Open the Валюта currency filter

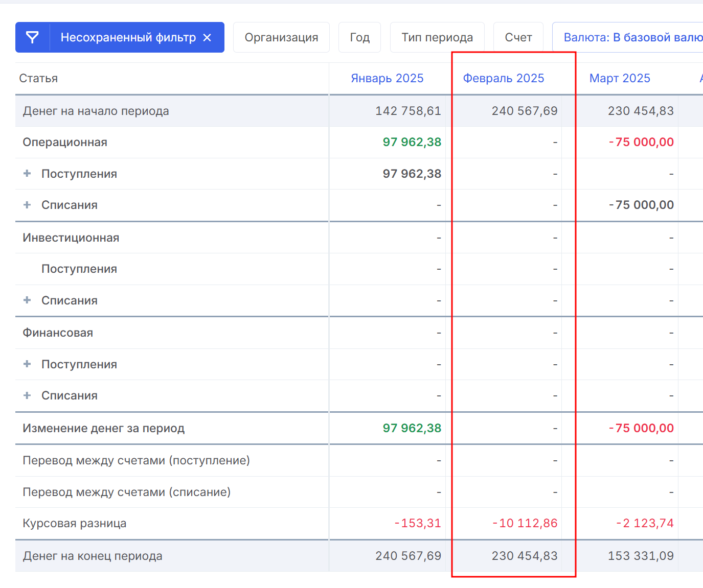tap(632, 37)
